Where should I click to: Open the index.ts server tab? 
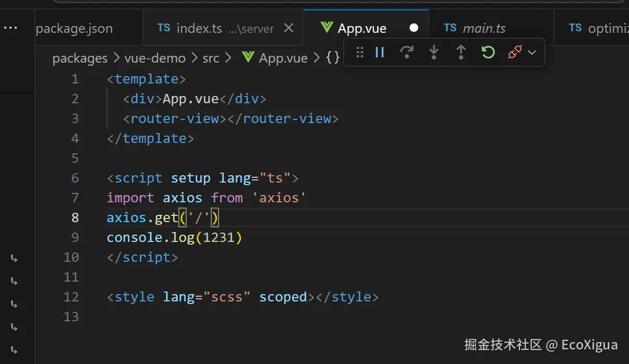pos(216,28)
